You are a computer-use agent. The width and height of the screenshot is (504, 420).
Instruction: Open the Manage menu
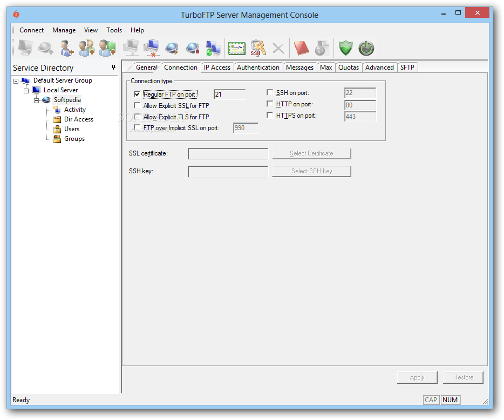click(x=64, y=30)
